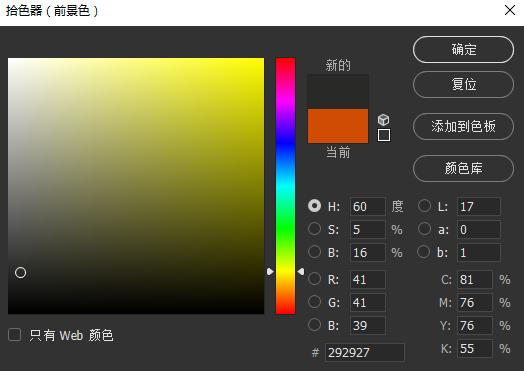524x371 pixels.
Task: Click the K black field showing 55
Action: [x=475, y=349]
